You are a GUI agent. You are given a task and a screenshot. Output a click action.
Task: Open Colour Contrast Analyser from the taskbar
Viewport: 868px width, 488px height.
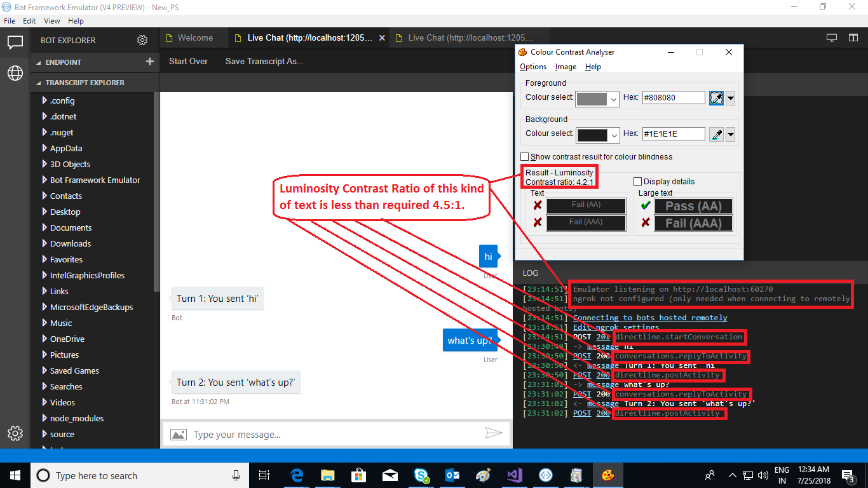pos(607,475)
